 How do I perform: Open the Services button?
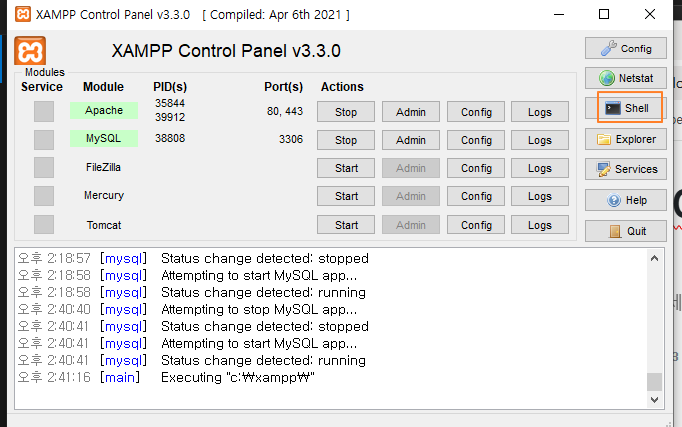tap(625, 169)
